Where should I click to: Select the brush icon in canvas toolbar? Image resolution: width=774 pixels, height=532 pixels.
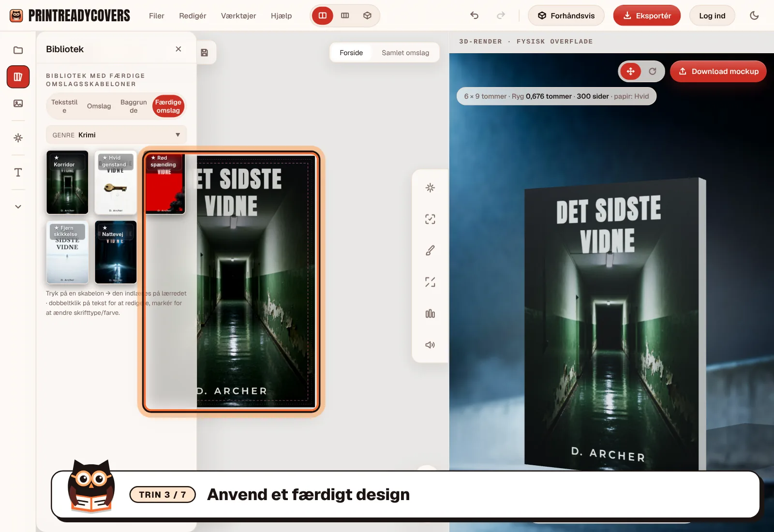430,251
